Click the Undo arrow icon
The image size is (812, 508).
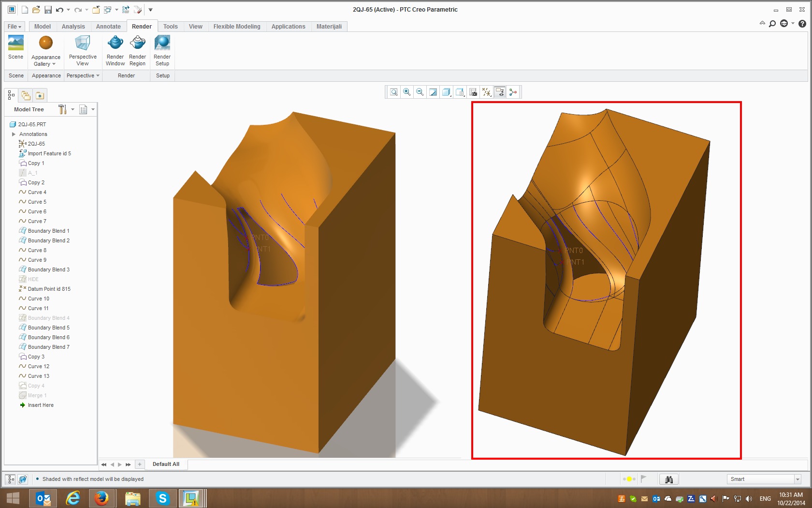pos(59,10)
